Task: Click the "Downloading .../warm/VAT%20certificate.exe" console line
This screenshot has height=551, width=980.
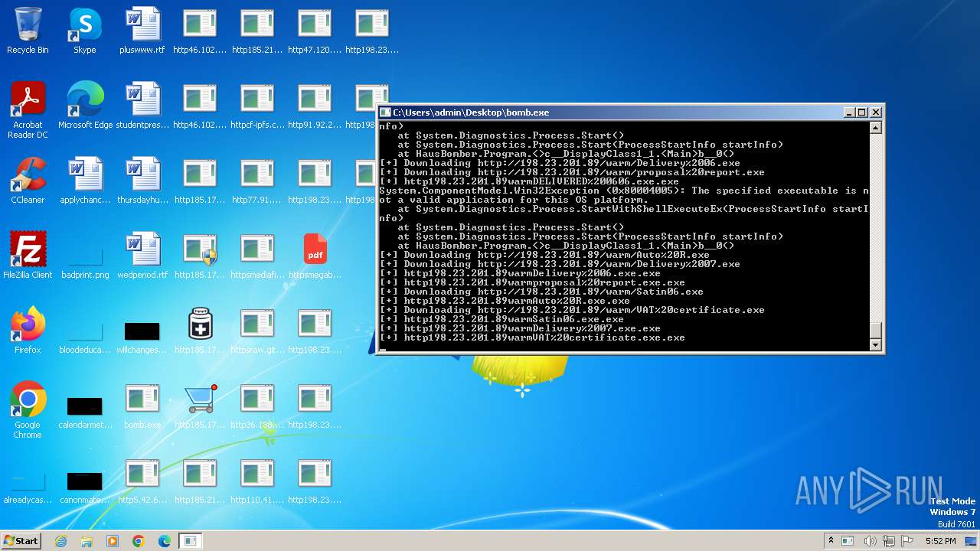Action: point(572,310)
